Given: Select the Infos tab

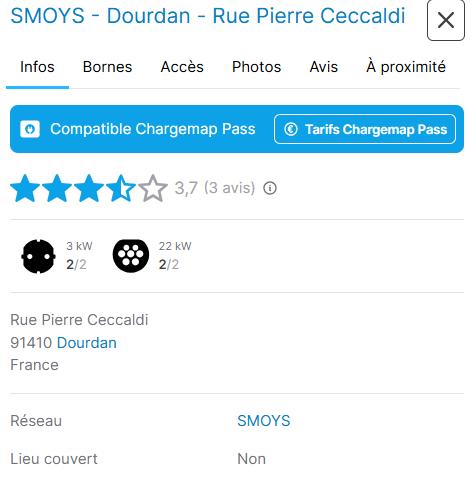Looking at the screenshot, I should pyautogui.click(x=37, y=67).
